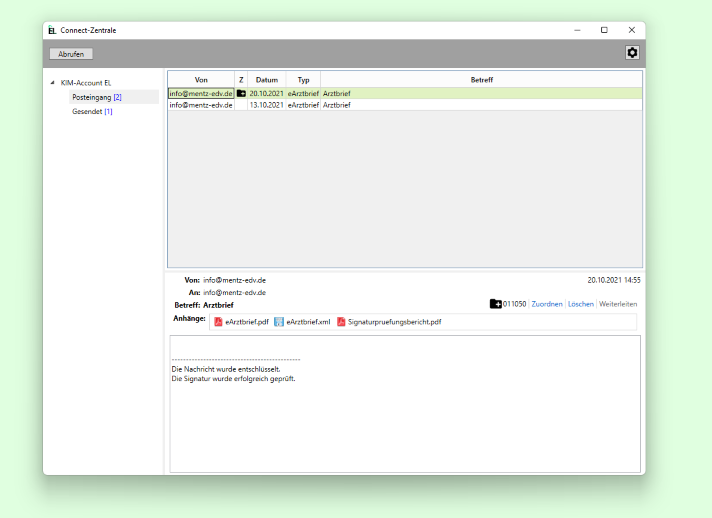This screenshot has height=518, width=712.
Task: Collapse the KIM-Account EL tree node
Action: coord(52,82)
